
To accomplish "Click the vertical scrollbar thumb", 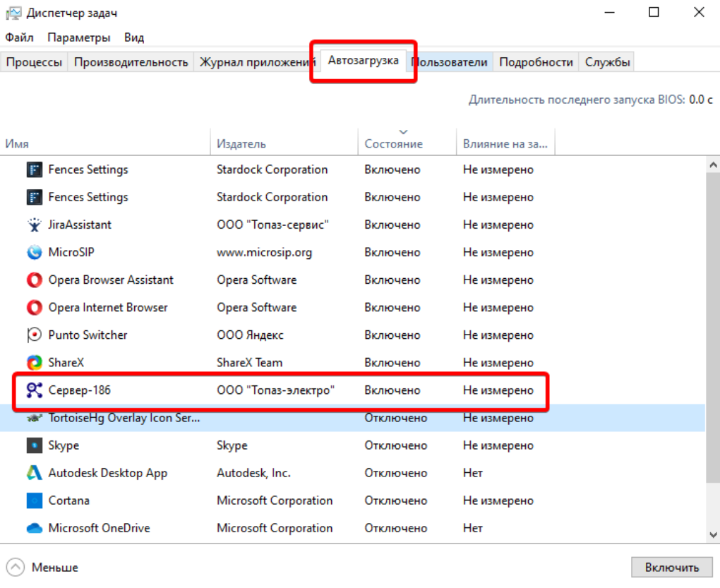I will point(713,328).
